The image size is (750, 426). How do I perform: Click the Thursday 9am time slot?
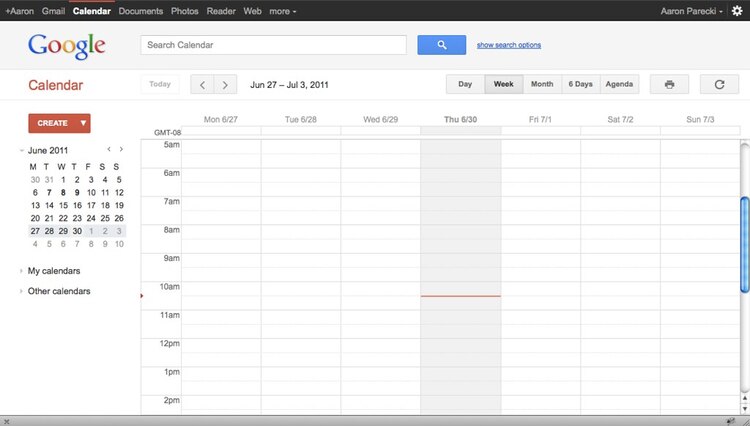tap(461, 267)
